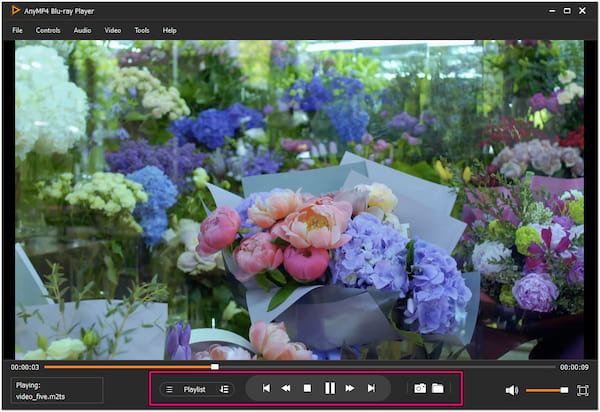Click the total duration 00:00:09
Screen dimensions: 600x412
pyautogui.click(x=574, y=367)
